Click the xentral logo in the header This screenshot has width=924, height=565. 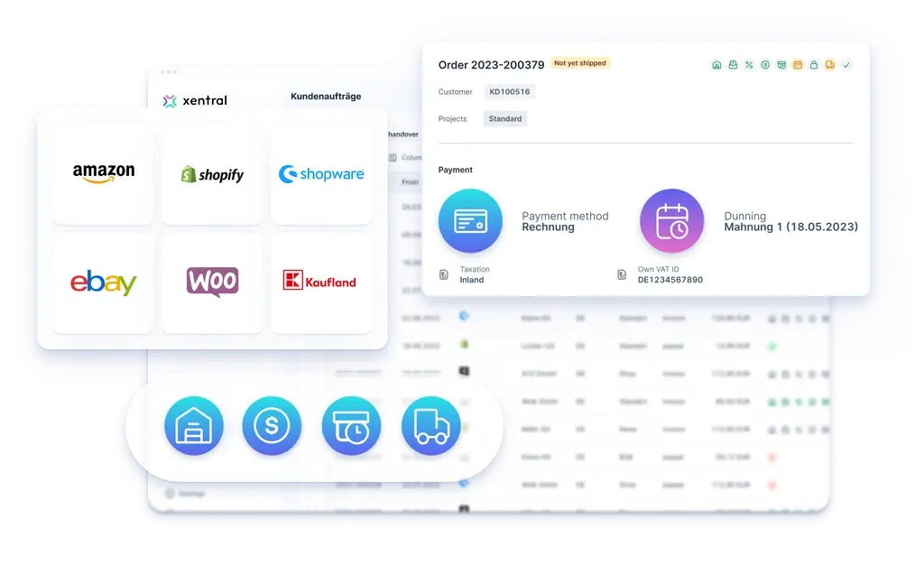click(195, 101)
